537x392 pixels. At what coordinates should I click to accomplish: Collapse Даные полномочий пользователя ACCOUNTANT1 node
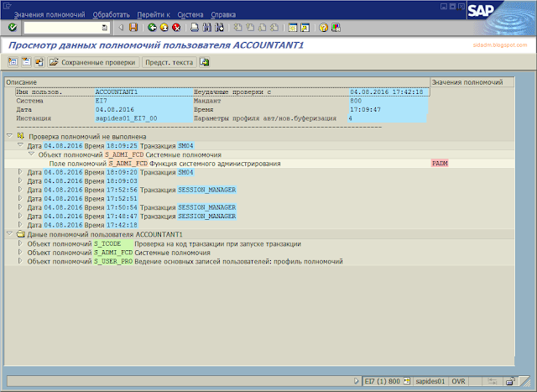9,233
